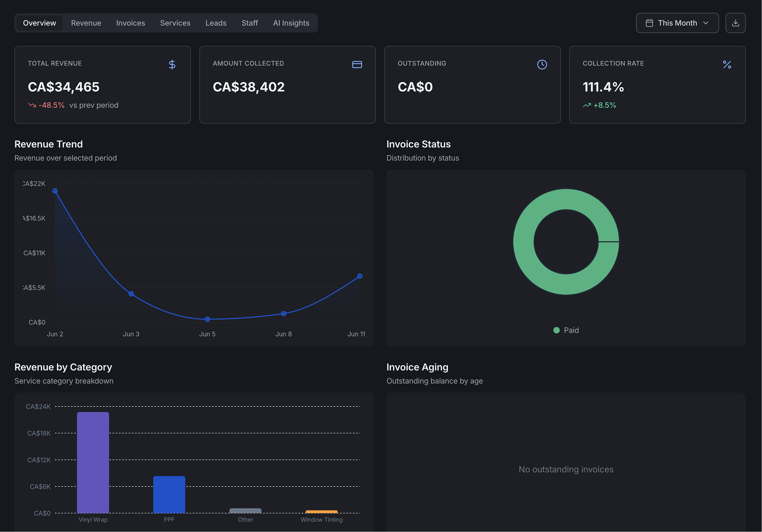Click the PPF axis label
The image size is (762, 532).
pos(169,520)
